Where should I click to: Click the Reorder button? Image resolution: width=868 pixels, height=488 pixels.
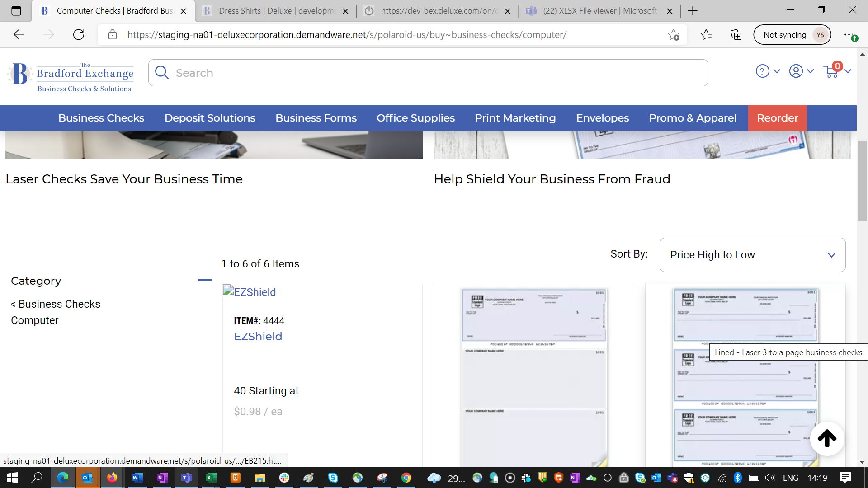tap(777, 118)
